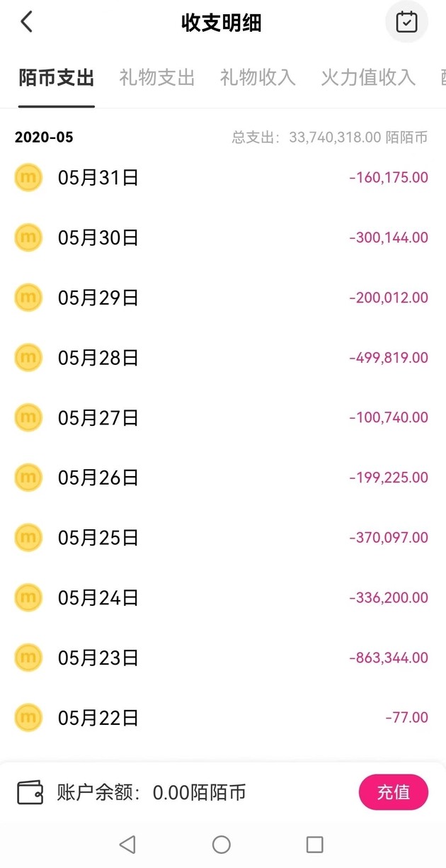The height and width of the screenshot is (868, 446).
Task: Open the 火力值收入 tab
Action: [x=367, y=78]
